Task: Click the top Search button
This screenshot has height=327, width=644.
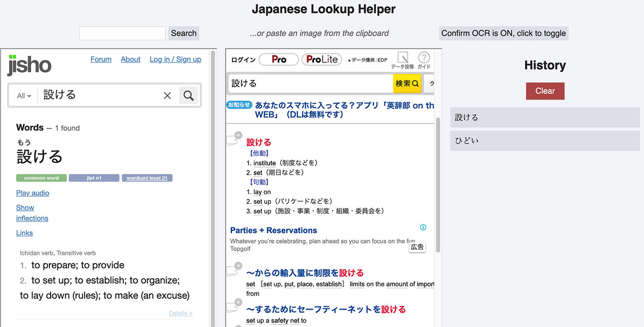Action: pyautogui.click(x=184, y=33)
